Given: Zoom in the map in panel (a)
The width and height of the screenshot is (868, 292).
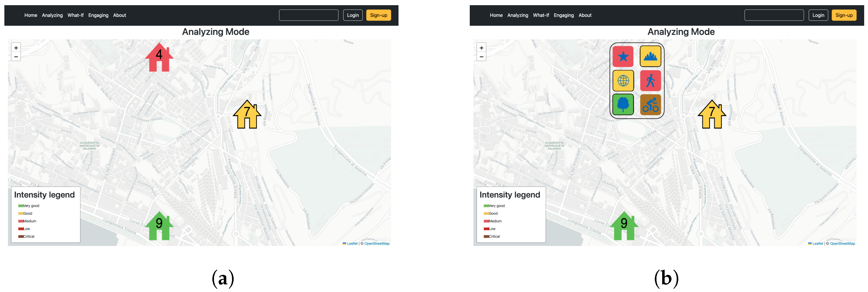Looking at the screenshot, I should (16, 48).
